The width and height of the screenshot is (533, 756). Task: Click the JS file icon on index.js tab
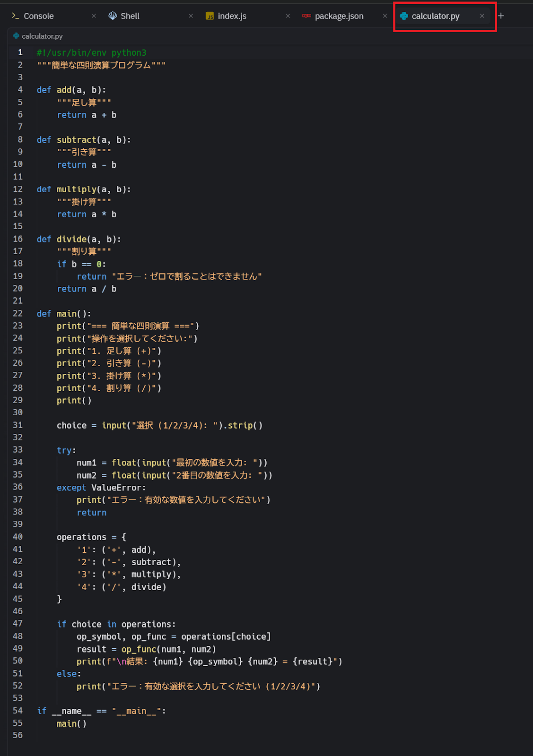point(210,16)
